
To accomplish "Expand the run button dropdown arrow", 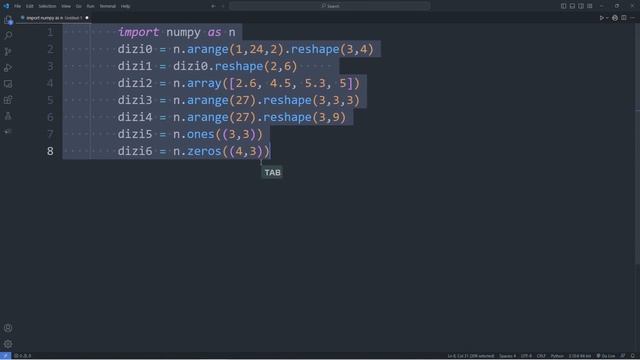I will 607,18.
